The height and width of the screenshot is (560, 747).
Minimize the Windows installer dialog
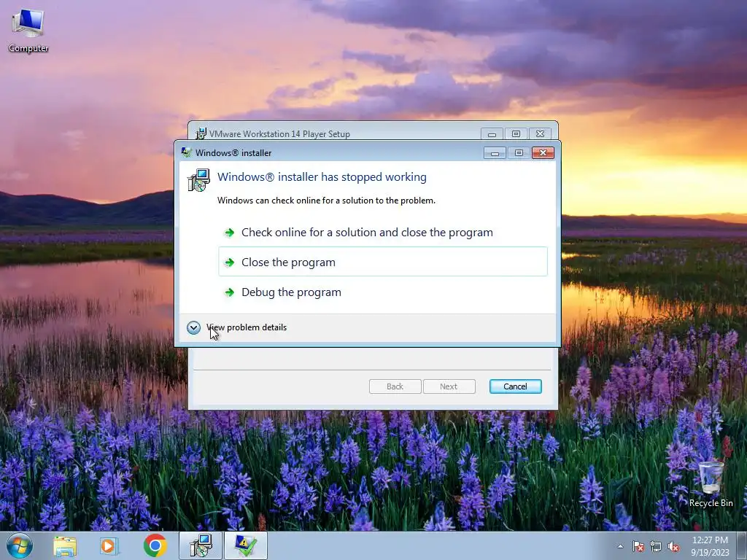[495, 152]
